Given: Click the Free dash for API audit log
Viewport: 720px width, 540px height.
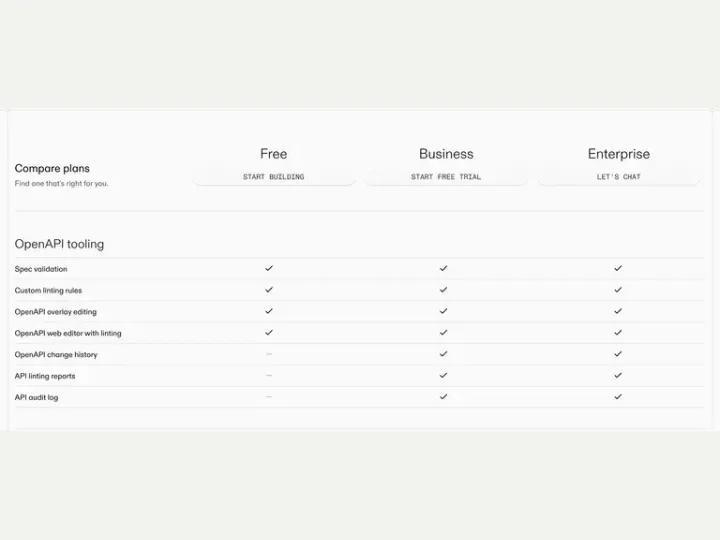Looking at the screenshot, I should click(x=269, y=397).
